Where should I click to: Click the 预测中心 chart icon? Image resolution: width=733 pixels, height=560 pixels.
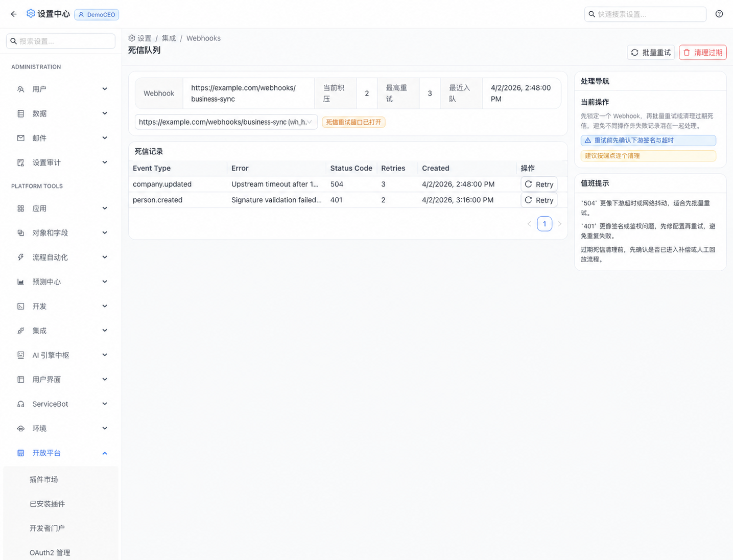pos(21,282)
